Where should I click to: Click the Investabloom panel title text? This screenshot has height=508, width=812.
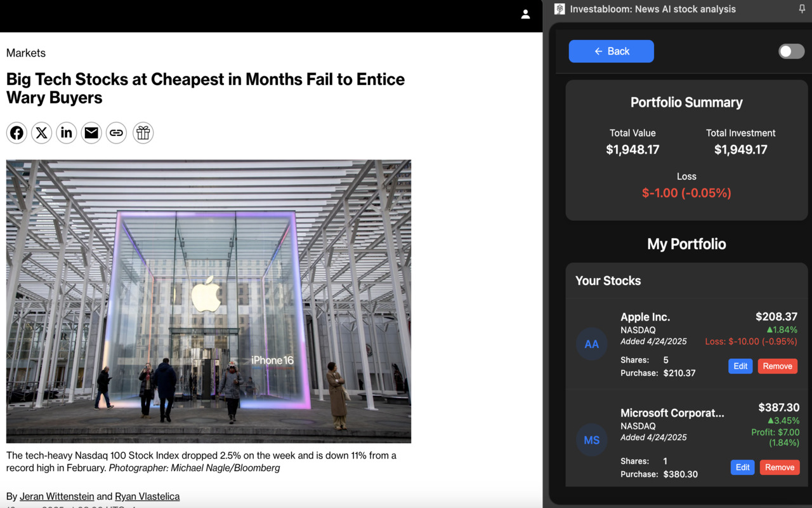point(653,9)
